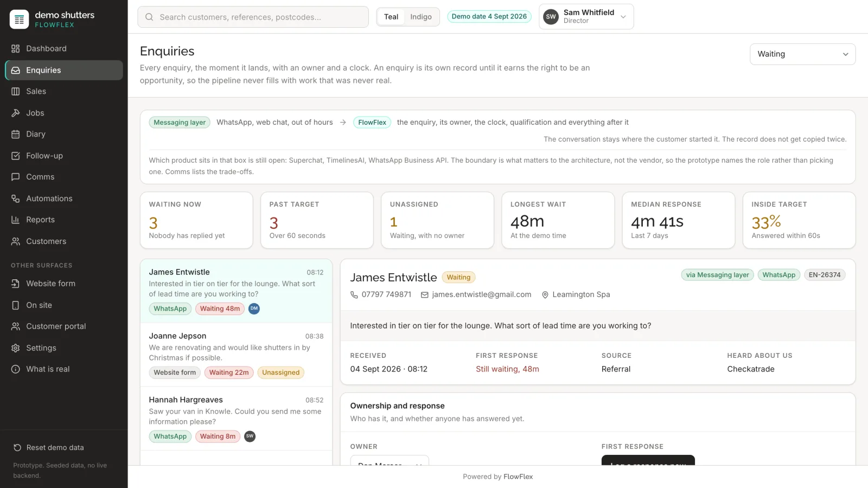
Task: Click the phone icon beside 07797 749871
Action: click(x=354, y=295)
